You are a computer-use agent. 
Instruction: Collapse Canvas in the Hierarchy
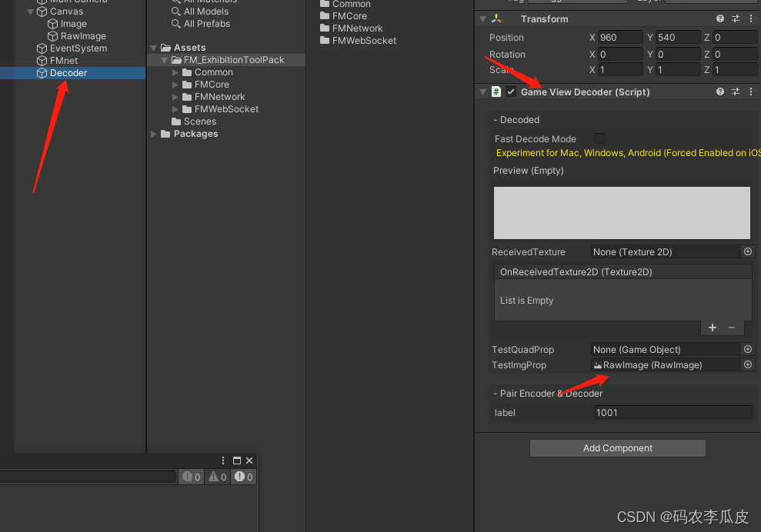(29, 11)
